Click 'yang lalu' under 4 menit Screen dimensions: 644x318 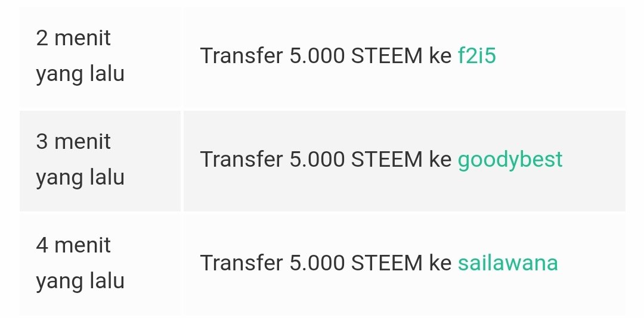[80, 282]
